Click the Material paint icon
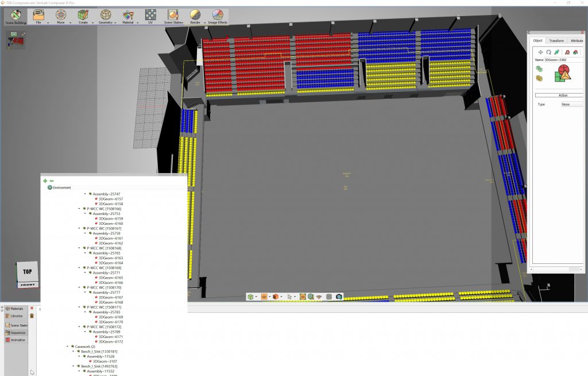Image resolution: width=588 pixels, height=376 pixels. pyautogui.click(x=127, y=15)
